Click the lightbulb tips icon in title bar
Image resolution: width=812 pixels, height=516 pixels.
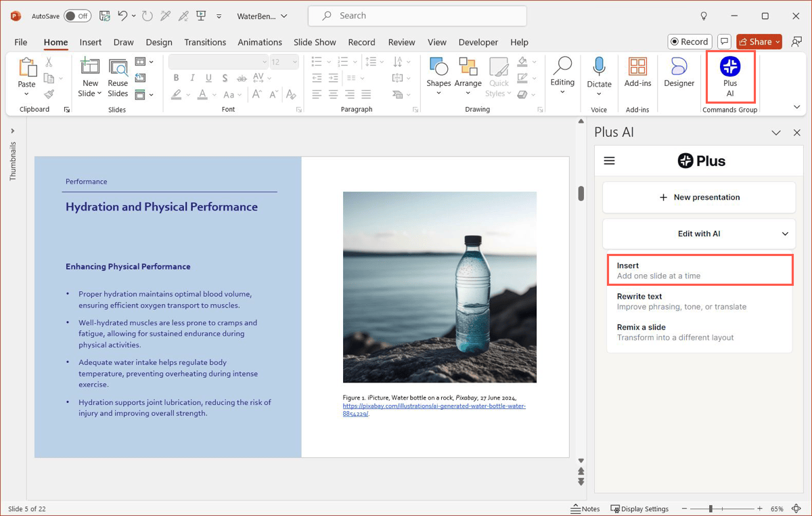tap(704, 16)
